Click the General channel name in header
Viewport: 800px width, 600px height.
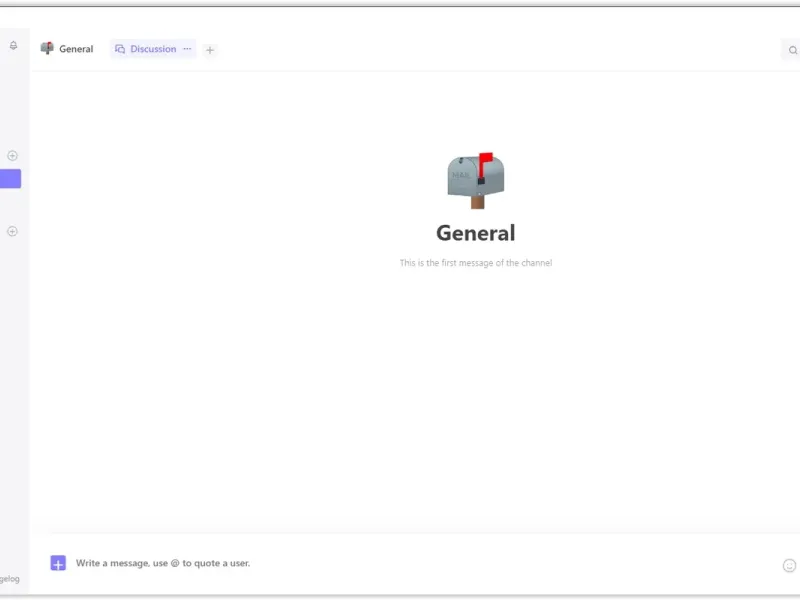click(76, 49)
